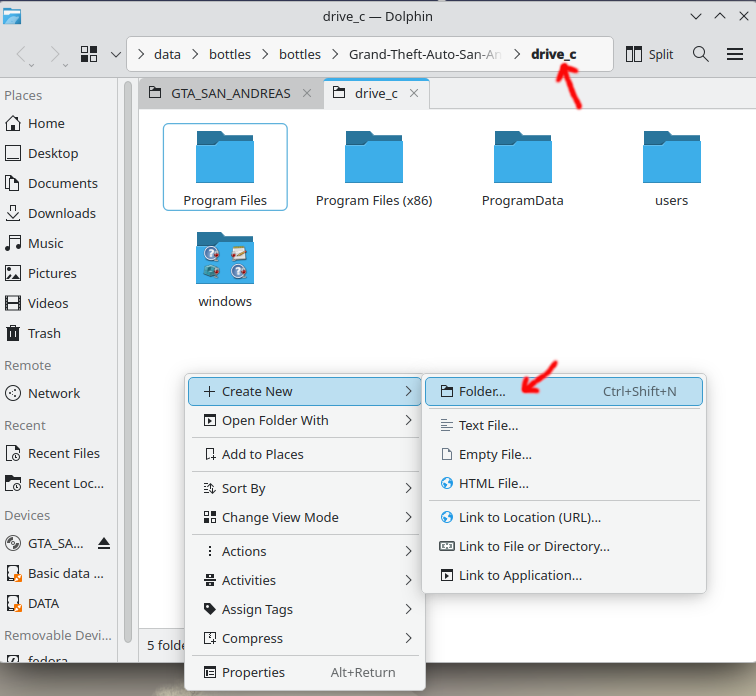Select the windows folder
This screenshot has width=756, height=696.
tap(225, 268)
